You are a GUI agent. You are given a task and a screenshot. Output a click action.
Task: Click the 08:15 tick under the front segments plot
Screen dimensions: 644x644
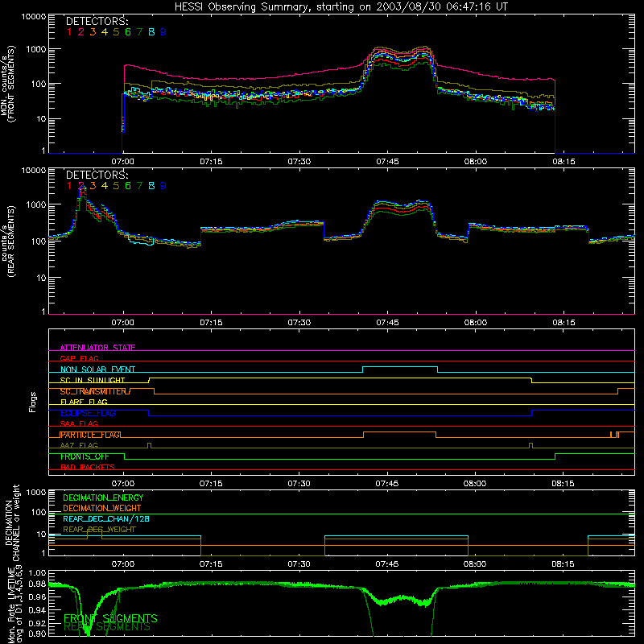pos(563,162)
